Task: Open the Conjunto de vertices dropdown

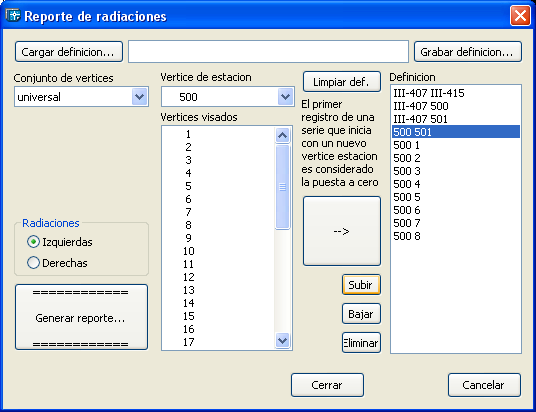Action: pos(139,97)
